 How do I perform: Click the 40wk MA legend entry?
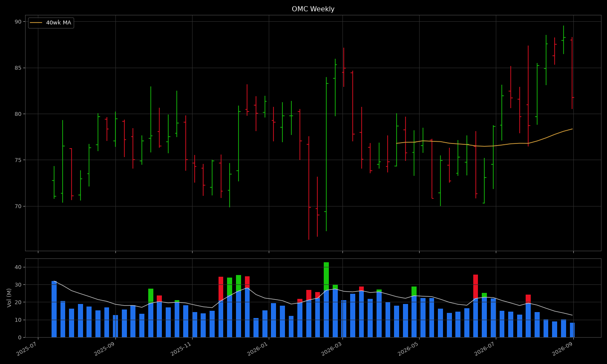(x=51, y=23)
